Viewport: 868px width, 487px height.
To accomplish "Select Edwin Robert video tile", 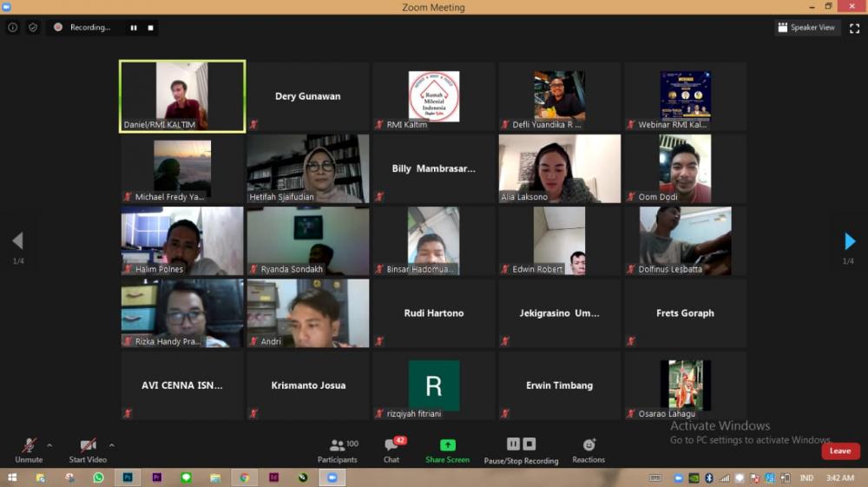I will 559,240.
